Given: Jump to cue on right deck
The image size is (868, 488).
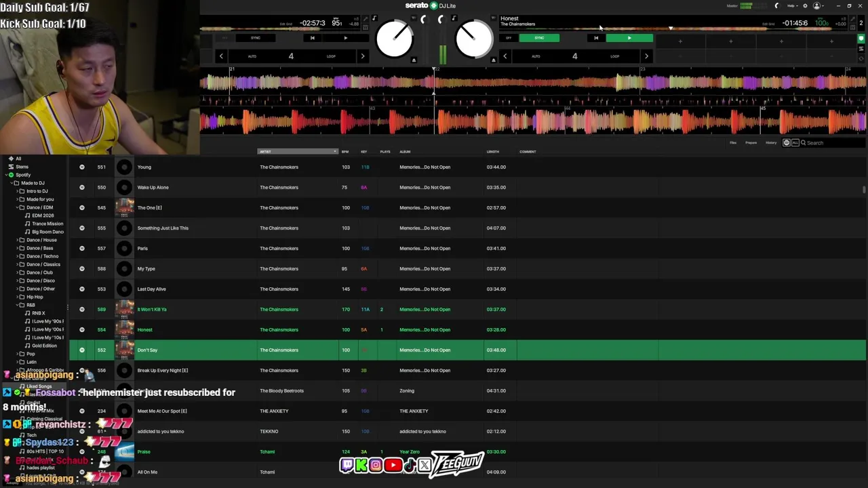Looking at the screenshot, I should coord(596,38).
